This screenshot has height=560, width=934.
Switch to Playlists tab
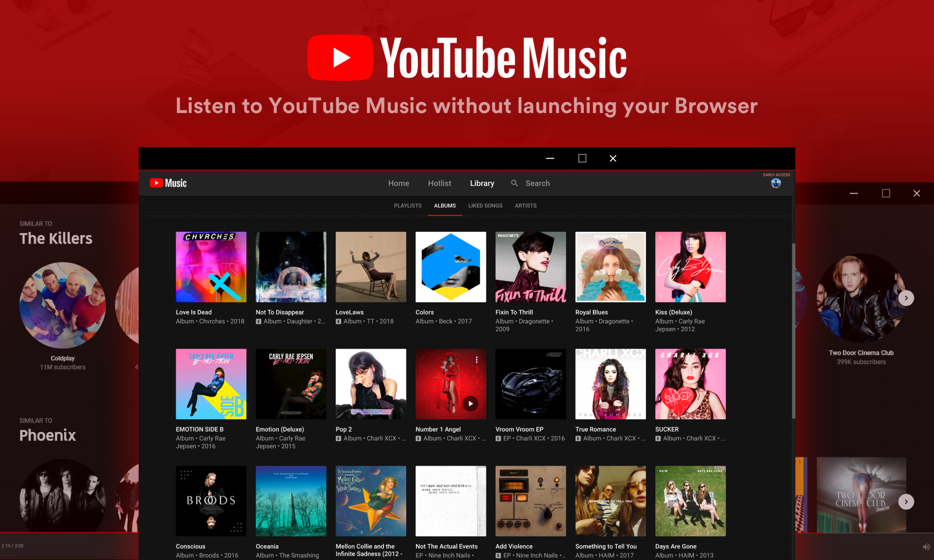(x=408, y=206)
